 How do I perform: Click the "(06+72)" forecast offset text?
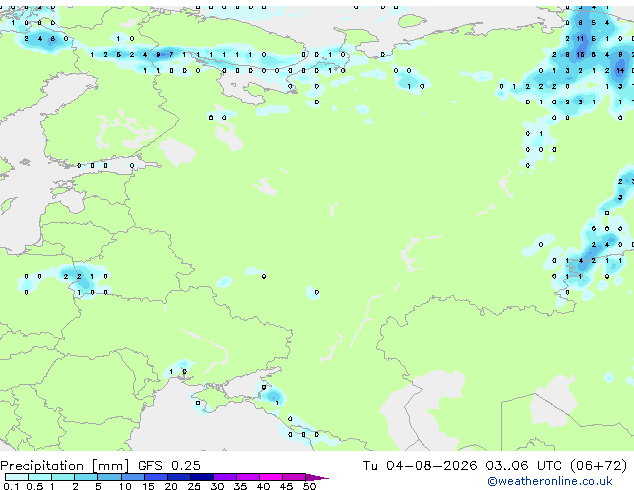click(598, 465)
